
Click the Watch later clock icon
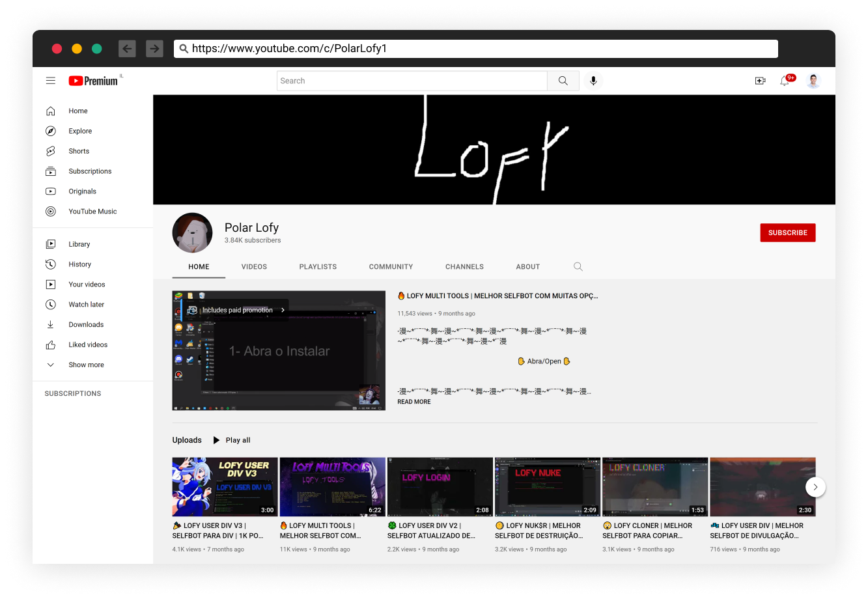click(51, 305)
